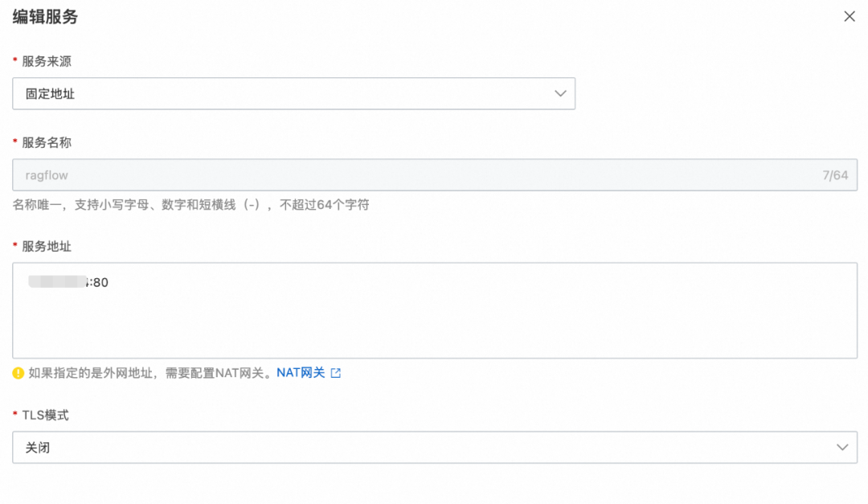
Task: Click the 编辑服务 dialog title
Action: click(x=43, y=16)
